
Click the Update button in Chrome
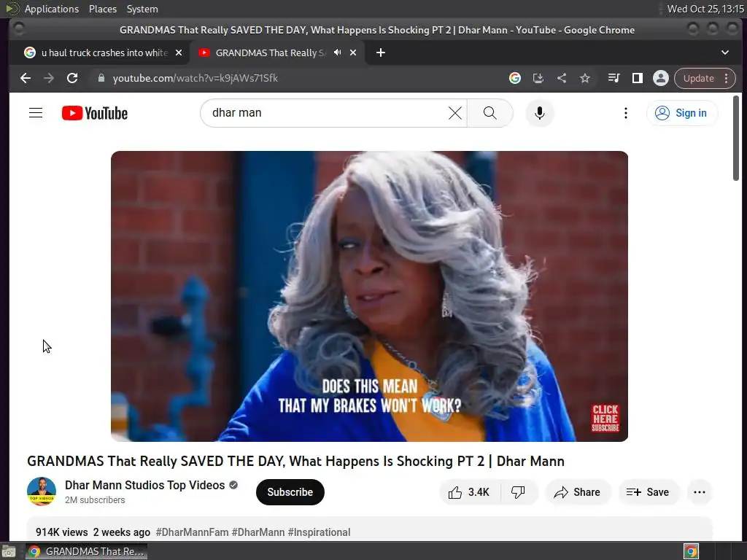(698, 78)
